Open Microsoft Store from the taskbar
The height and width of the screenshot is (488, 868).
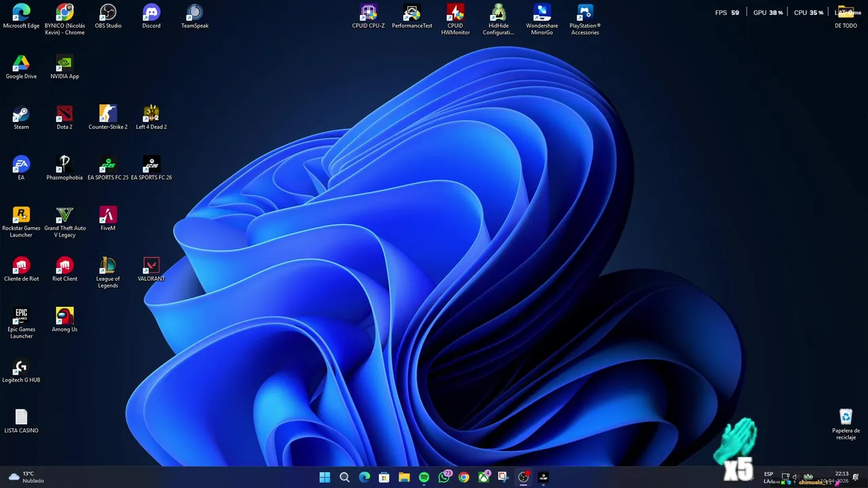384,477
